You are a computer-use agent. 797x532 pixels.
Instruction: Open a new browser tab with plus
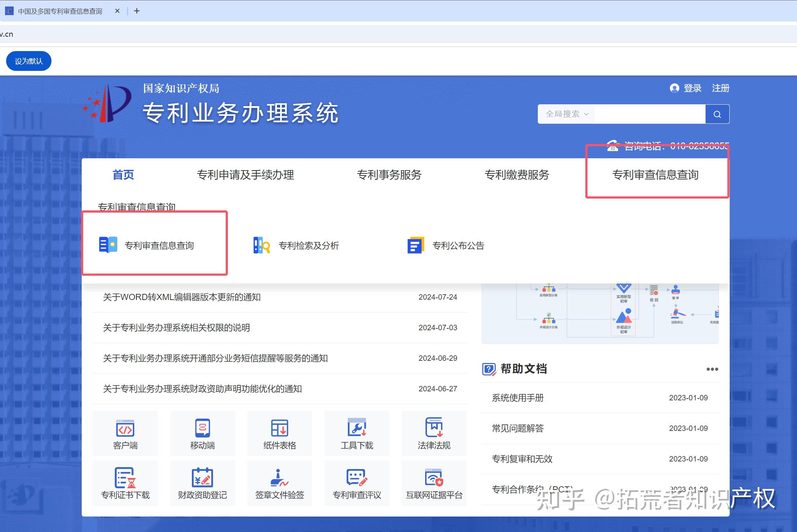[137, 11]
